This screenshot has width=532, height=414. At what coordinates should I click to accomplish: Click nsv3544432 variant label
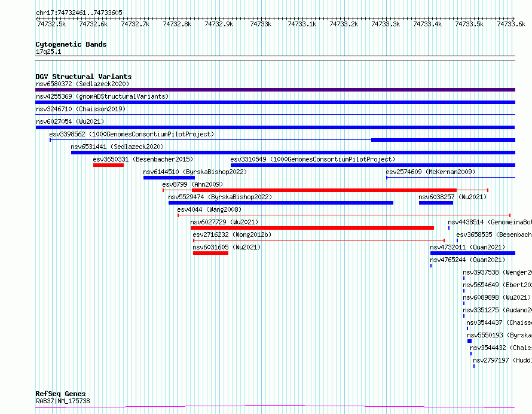(501, 348)
